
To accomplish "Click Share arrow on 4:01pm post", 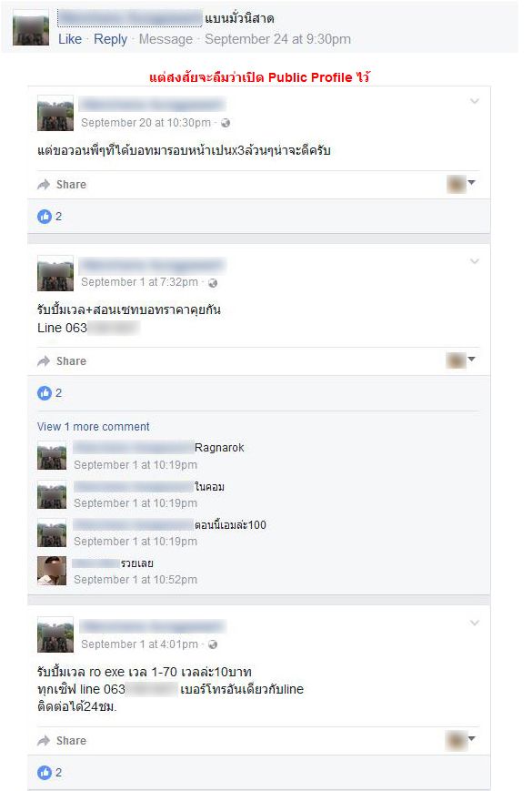I will pyautogui.click(x=44, y=741).
